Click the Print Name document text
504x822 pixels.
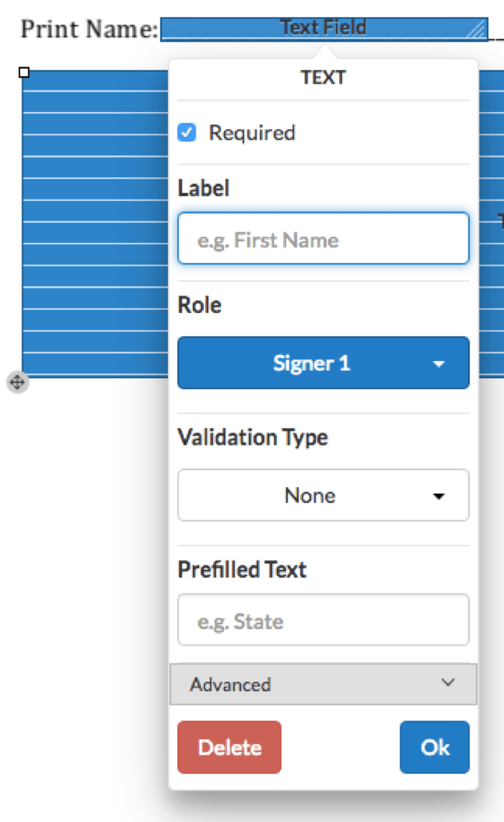90,29
